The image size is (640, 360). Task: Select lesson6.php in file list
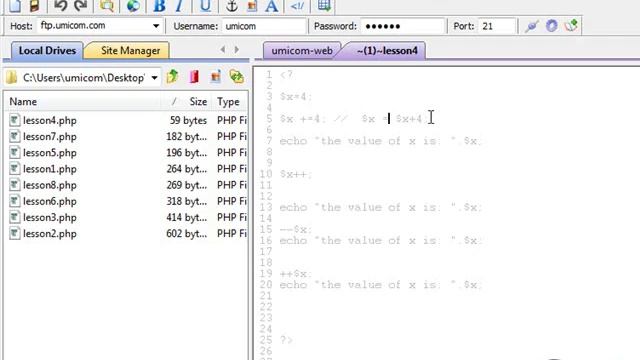click(x=49, y=201)
